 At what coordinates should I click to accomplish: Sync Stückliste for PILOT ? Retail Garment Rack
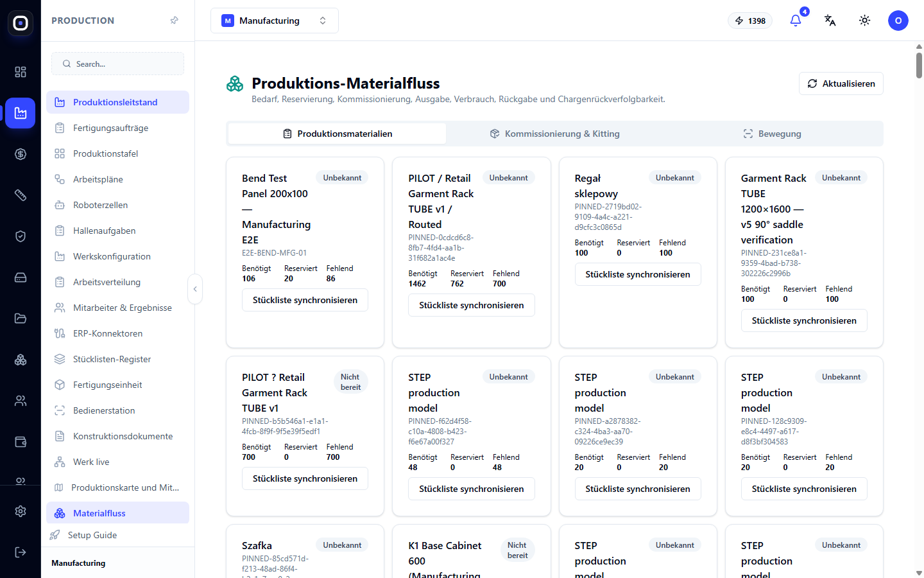click(x=305, y=478)
